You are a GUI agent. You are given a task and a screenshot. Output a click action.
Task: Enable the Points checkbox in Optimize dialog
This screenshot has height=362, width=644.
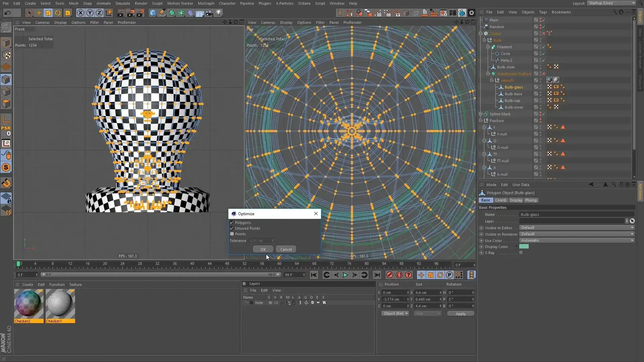pyautogui.click(x=232, y=234)
